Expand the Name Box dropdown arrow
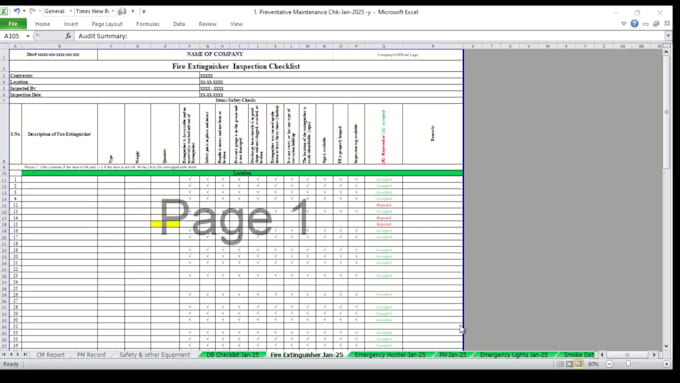Screen dimensions: 680x383 tap(28, 36)
